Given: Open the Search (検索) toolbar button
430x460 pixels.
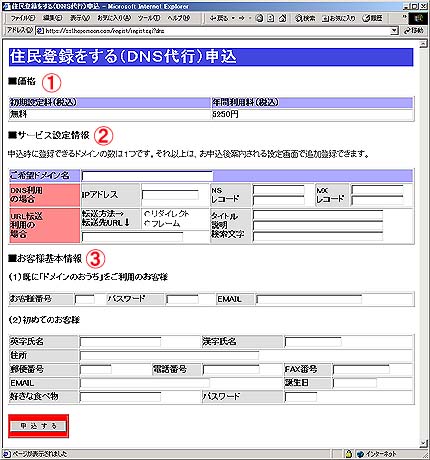Looking at the screenshot, I should coord(305,18).
